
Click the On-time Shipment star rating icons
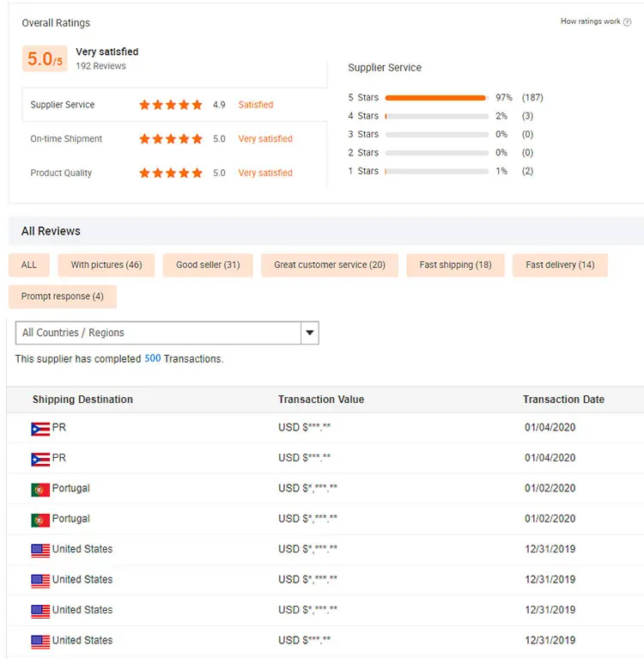[x=171, y=139]
